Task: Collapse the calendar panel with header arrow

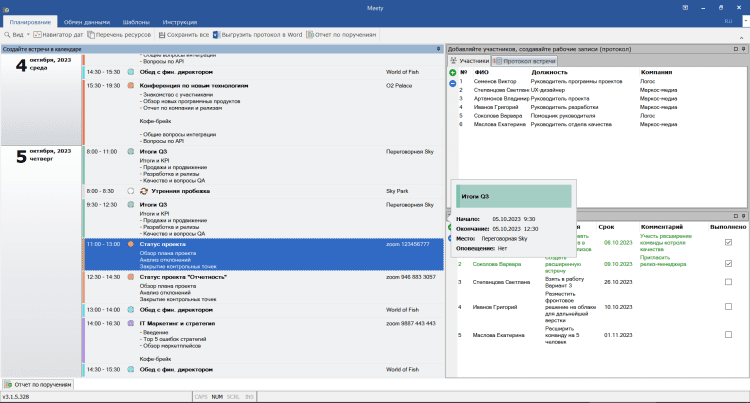Action: (438, 48)
